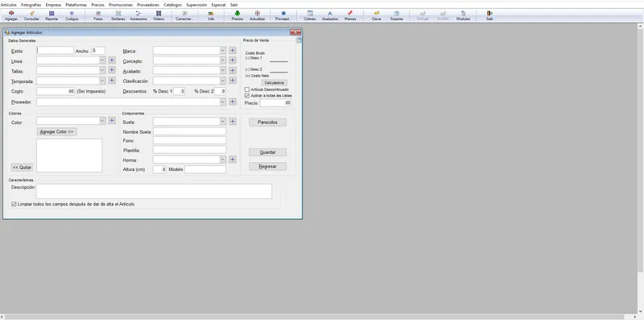Screen dimensions: 644x320
Task: Expand the Temporada dropdown
Action: pos(102,81)
